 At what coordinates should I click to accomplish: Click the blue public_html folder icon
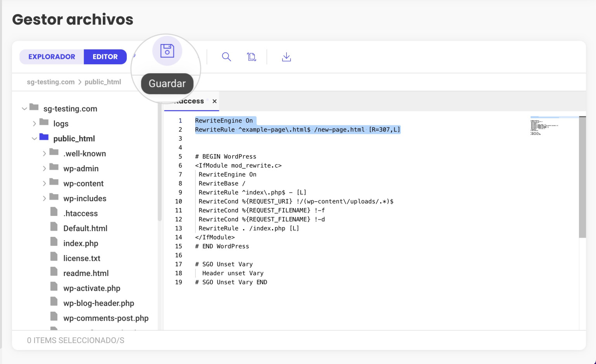coord(44,137)
